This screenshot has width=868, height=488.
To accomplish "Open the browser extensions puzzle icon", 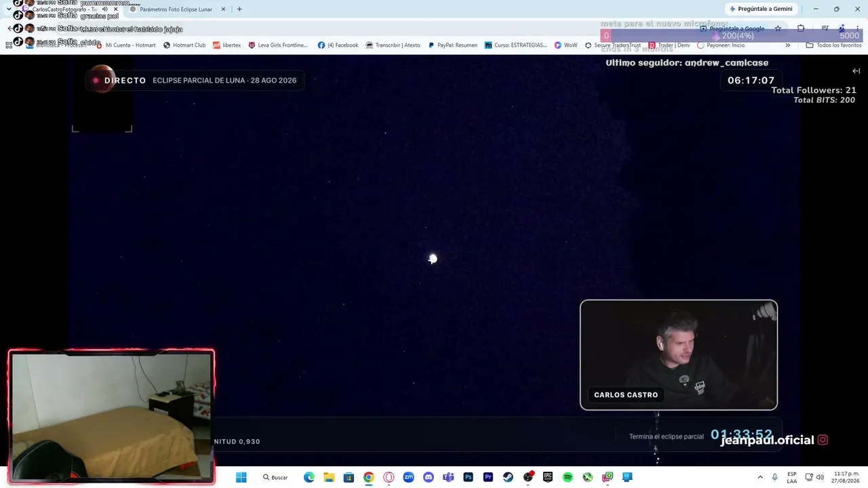I will (x=801, y=28).
